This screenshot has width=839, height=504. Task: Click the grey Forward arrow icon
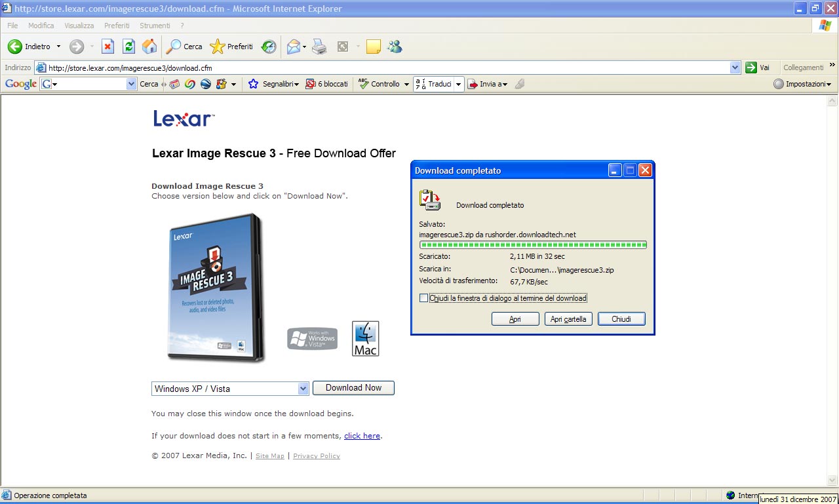tap(77, 47)
